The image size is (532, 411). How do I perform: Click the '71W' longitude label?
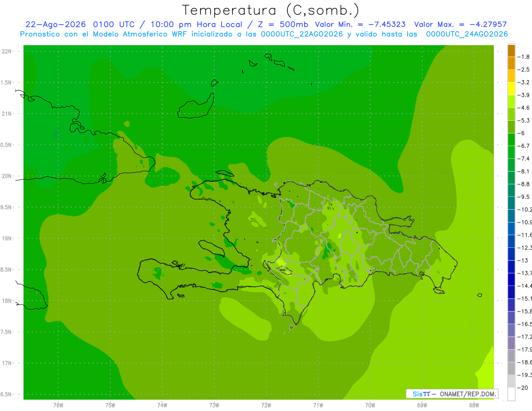click(x=318, y=406)
